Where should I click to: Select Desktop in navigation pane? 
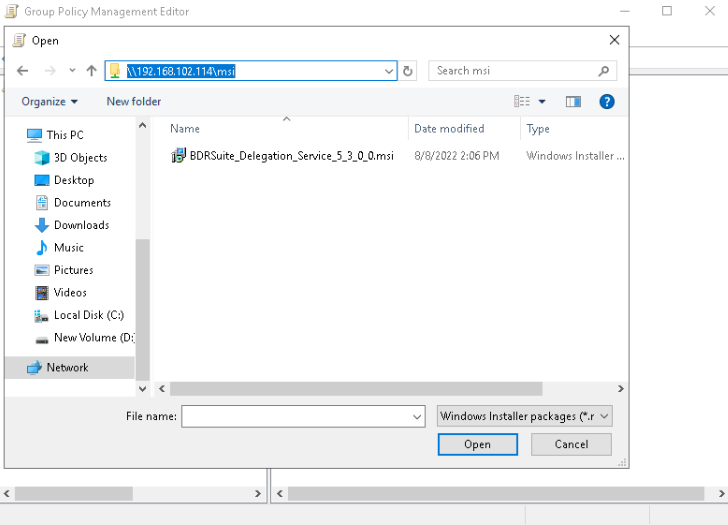74,180
